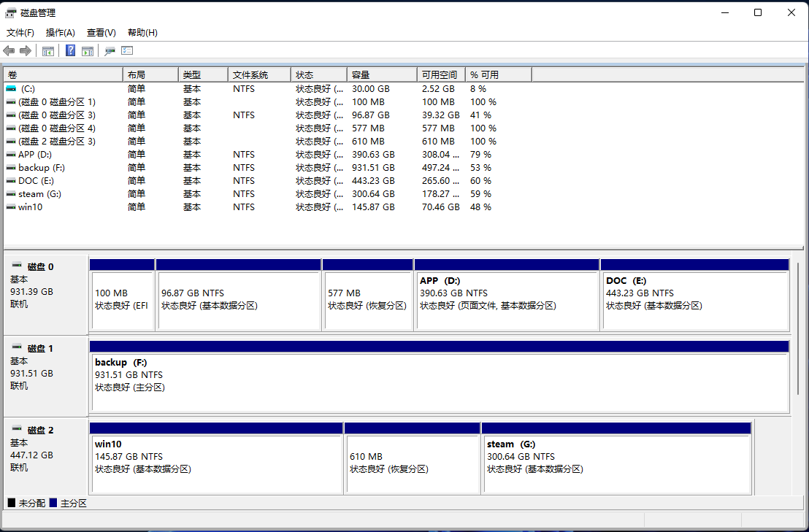809x532 pixels.
Task: Sort volumes by 文件系统 column header
Action: pyautogui.click(x=259, y=74)
